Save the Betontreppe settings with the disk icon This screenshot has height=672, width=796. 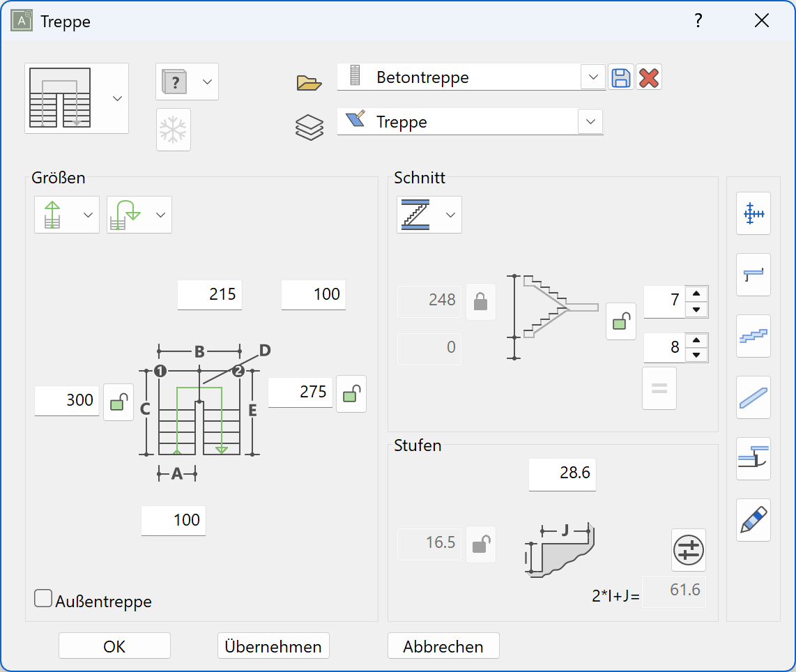coord(621,78)
